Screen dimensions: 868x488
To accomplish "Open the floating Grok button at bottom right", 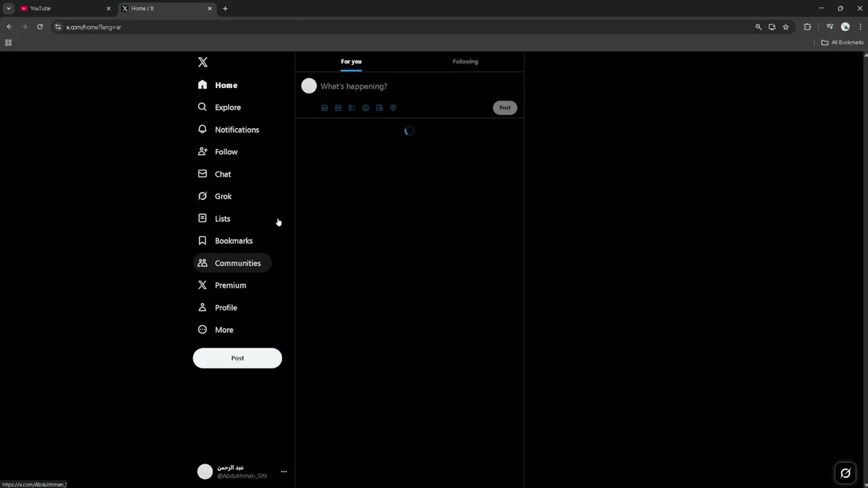I will (x=846, y=473).
